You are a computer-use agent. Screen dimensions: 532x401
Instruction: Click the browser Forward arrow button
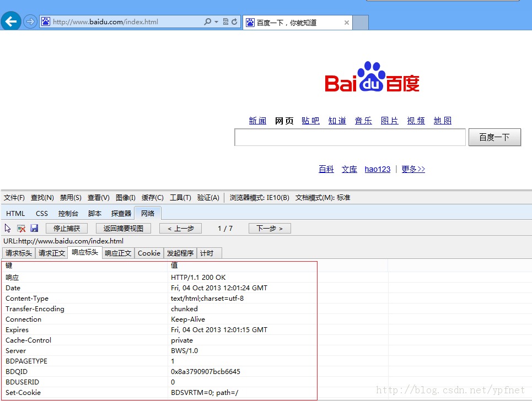coord(30,21)
